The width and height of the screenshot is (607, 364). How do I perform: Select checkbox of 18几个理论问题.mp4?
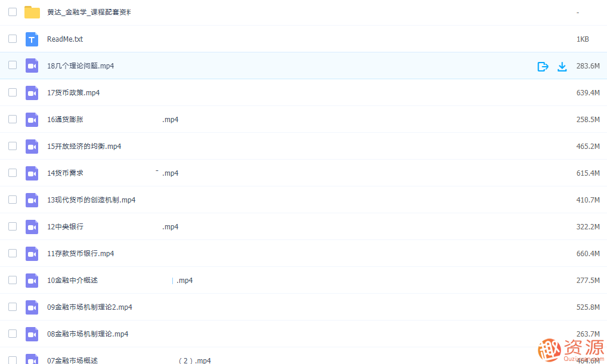pyautogui.click(x=13, y=65)
